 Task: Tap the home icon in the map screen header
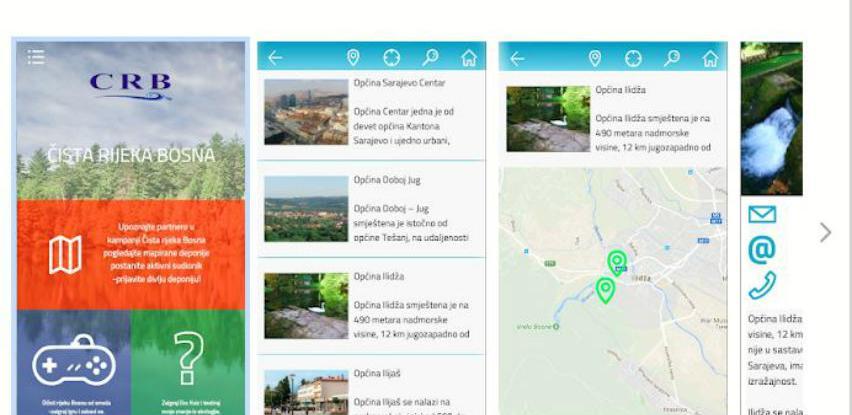pyautogui.click(x=710, y=59)
